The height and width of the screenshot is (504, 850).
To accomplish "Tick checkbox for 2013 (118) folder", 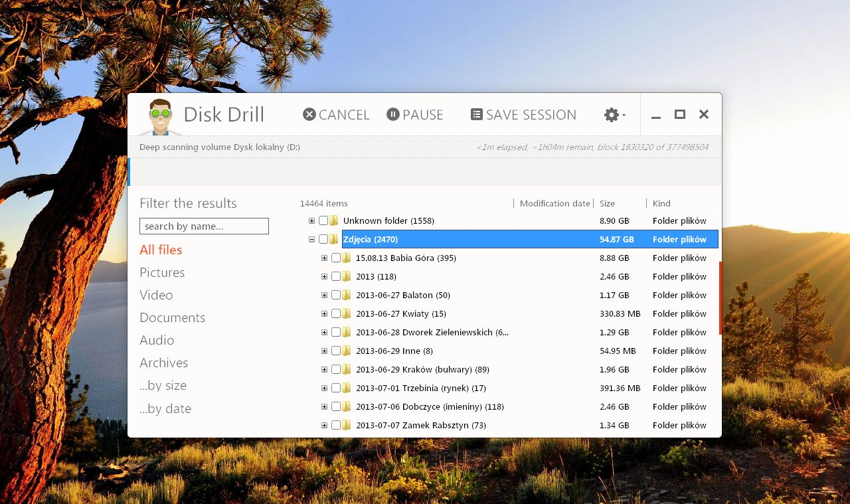I will (x=336, y=276).
